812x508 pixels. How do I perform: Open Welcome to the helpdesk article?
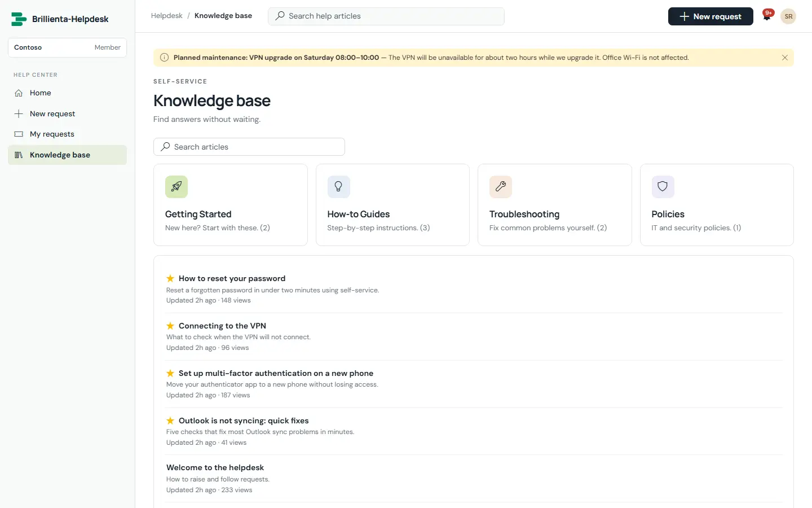click(x=215, y=467)
